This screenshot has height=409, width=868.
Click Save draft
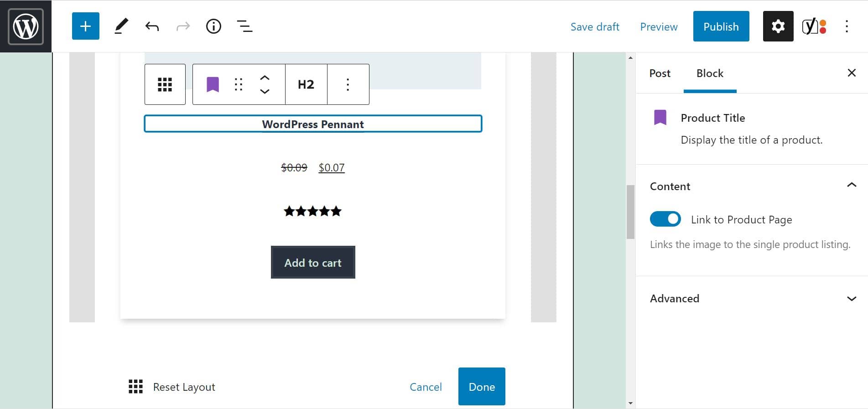(595, 27)
